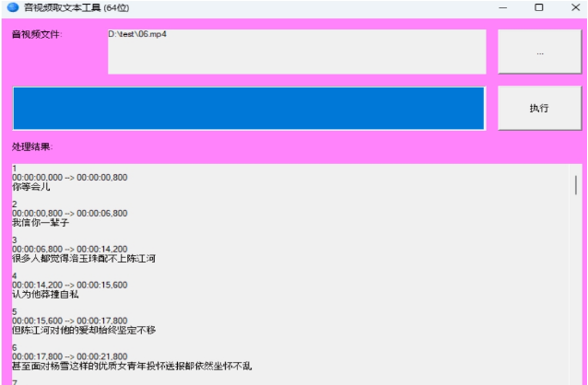Viewport: 588px width, 385px height.
Task: Click the results scrollbar thumb
Action: point(576,185)
